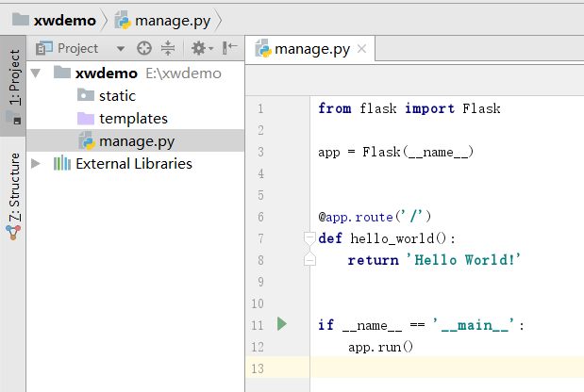This screenshot has height=392, width=584.
Task: Click the empty highlighted line 13 in editor
Action: click(443, 367)
